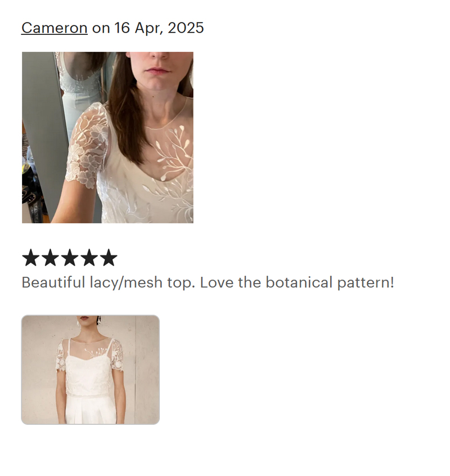
Task: Click the first star in the rating
Action: coord(31,258)
